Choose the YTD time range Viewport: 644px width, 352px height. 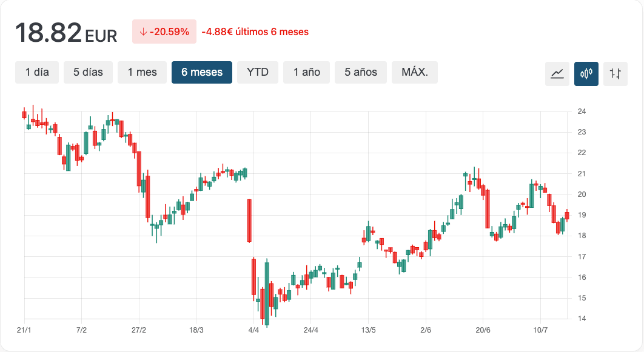258,72
